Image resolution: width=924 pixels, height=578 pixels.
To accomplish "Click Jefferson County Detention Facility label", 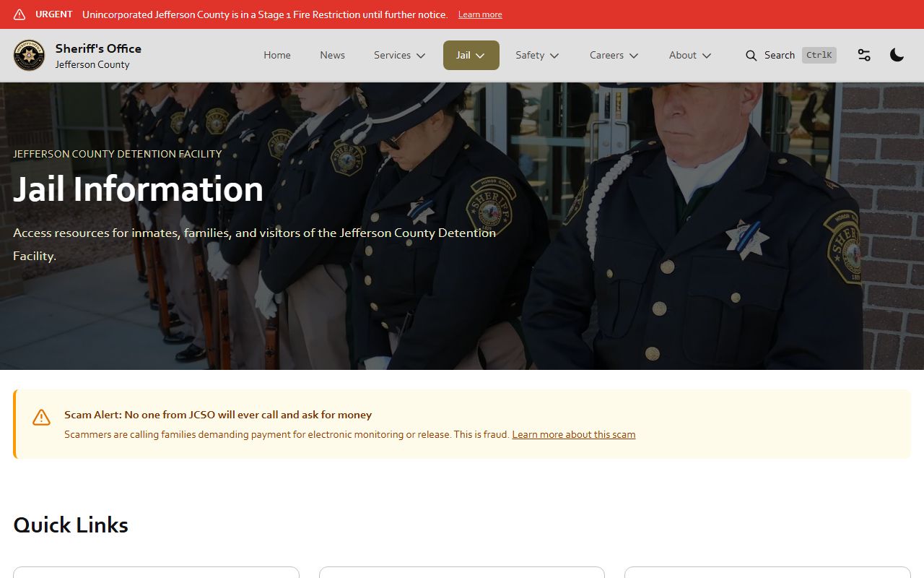I will [x=118, y=154].
